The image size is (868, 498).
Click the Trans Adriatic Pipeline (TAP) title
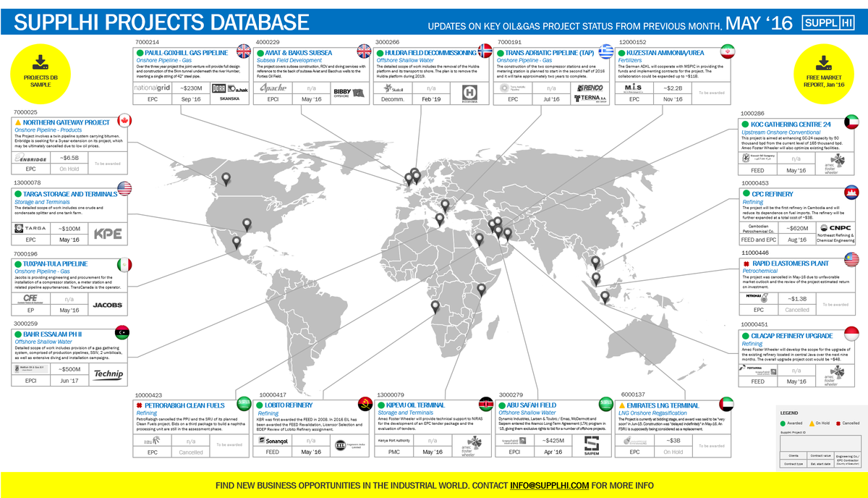550,53
